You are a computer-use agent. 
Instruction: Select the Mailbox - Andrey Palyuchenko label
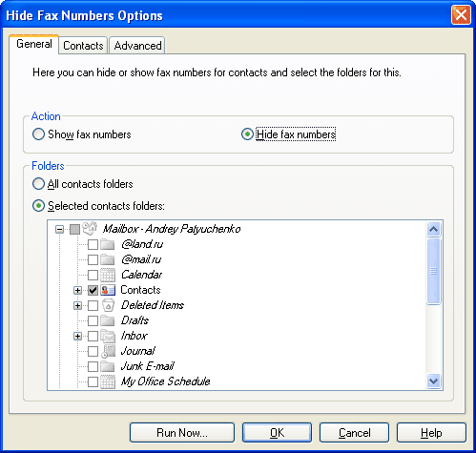pyautogui.click(x=172, y=229)
